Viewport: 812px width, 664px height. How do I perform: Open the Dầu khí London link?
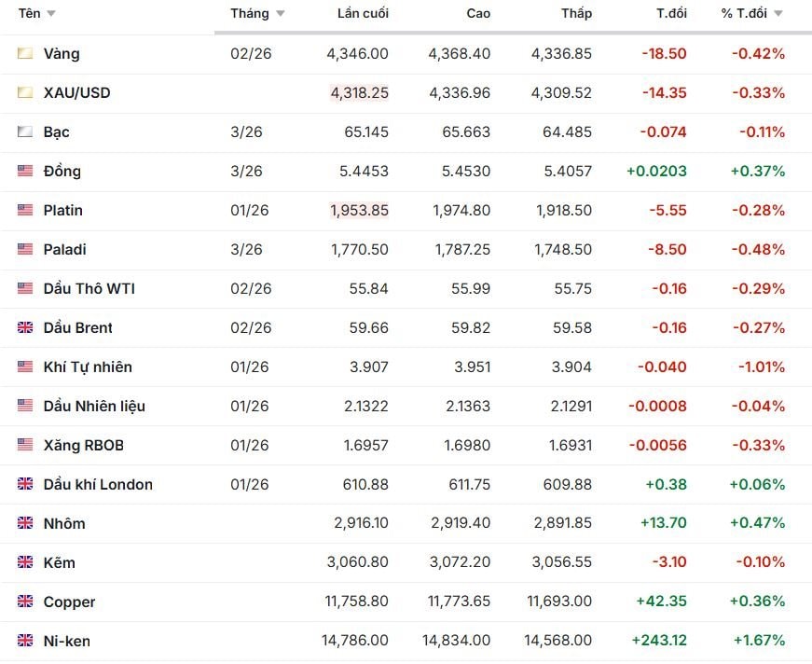(98, 485)
